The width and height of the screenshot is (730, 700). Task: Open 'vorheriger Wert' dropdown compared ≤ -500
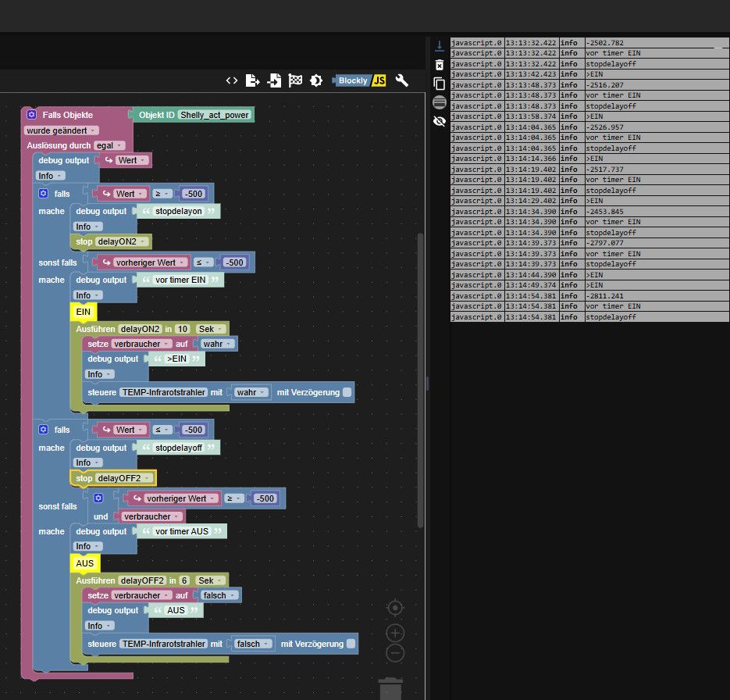click(151, 262)
